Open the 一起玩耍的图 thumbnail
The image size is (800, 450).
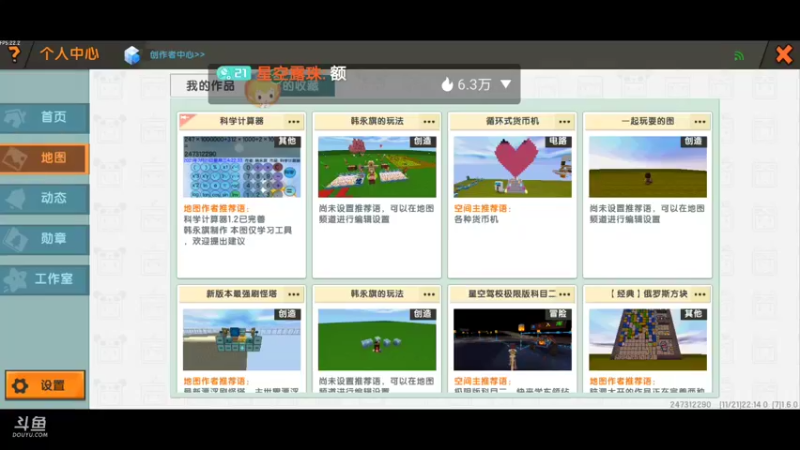point(648,167)
